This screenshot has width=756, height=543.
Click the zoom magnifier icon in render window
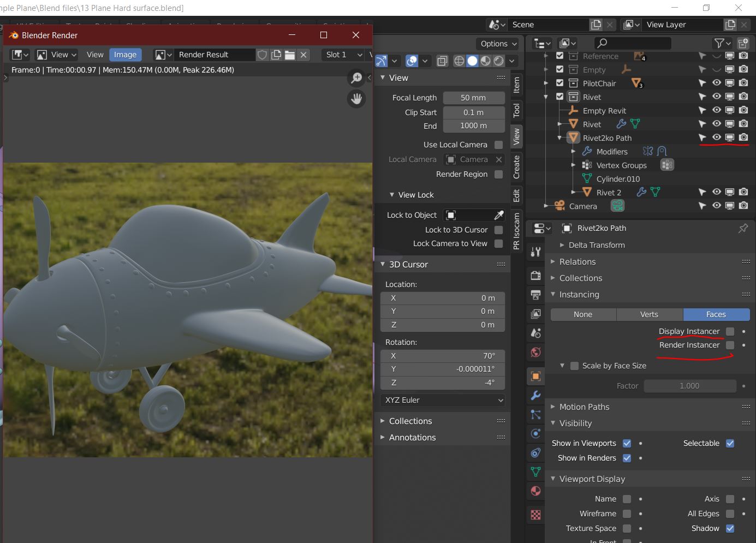[x=356, y=79]
